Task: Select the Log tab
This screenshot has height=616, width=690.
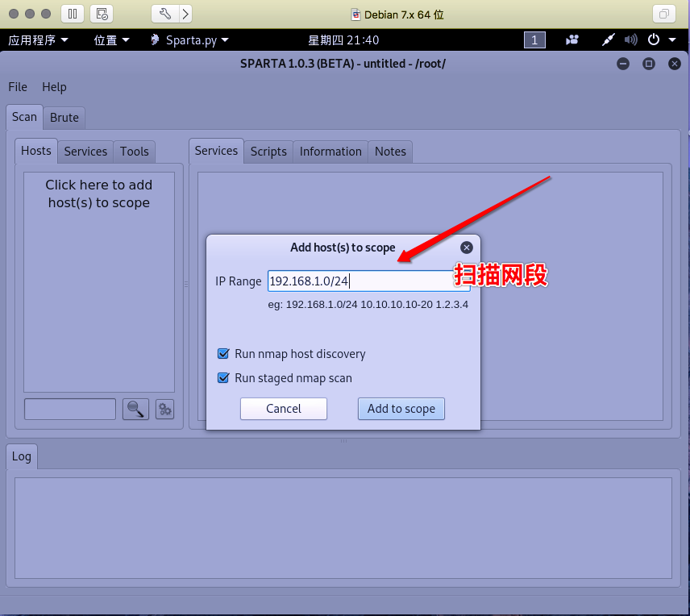Action: point(22,456)
